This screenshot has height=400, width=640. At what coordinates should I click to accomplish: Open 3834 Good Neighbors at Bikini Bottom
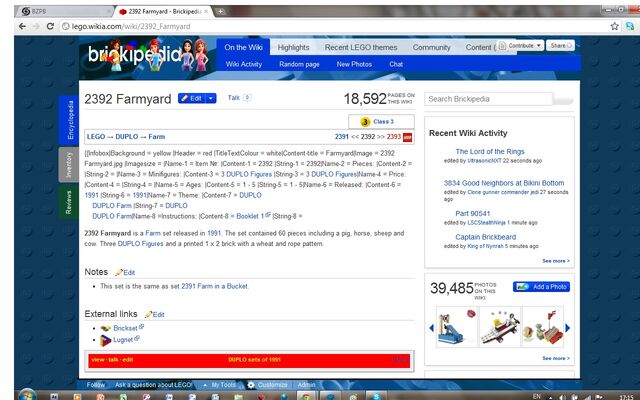point(504,183)
